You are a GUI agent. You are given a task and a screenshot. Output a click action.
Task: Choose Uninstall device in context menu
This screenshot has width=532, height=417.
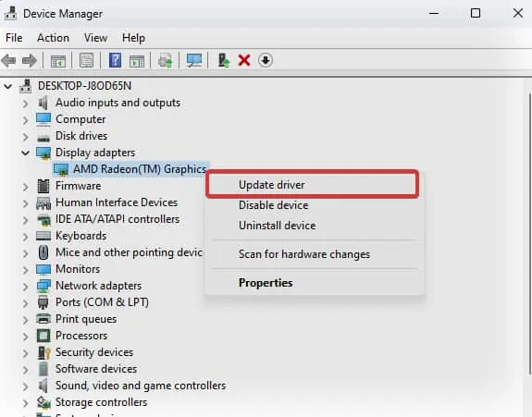point(315,226)
